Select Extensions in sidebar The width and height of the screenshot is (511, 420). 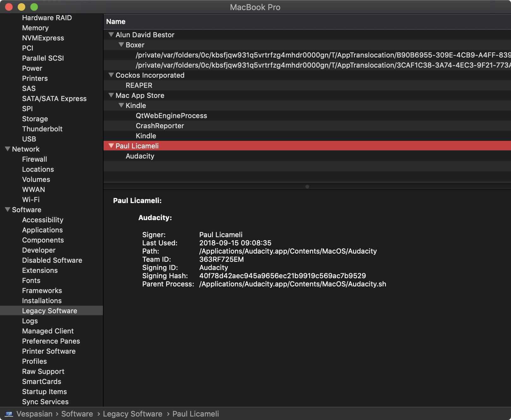click(40, 270)
